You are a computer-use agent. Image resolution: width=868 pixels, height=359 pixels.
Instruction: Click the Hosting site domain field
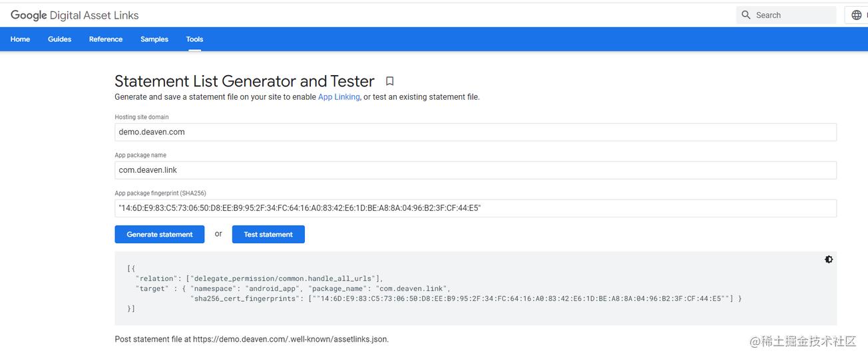coord(475,132)
